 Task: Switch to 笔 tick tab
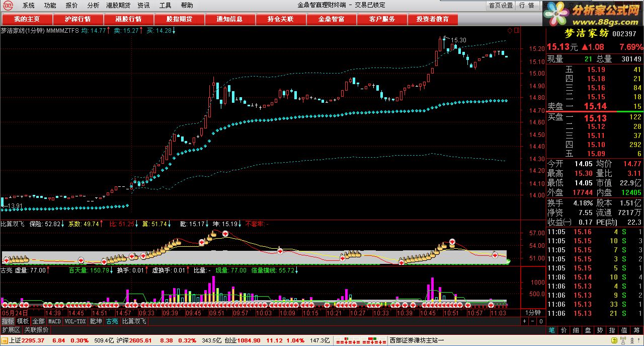(x=551, y=330)
